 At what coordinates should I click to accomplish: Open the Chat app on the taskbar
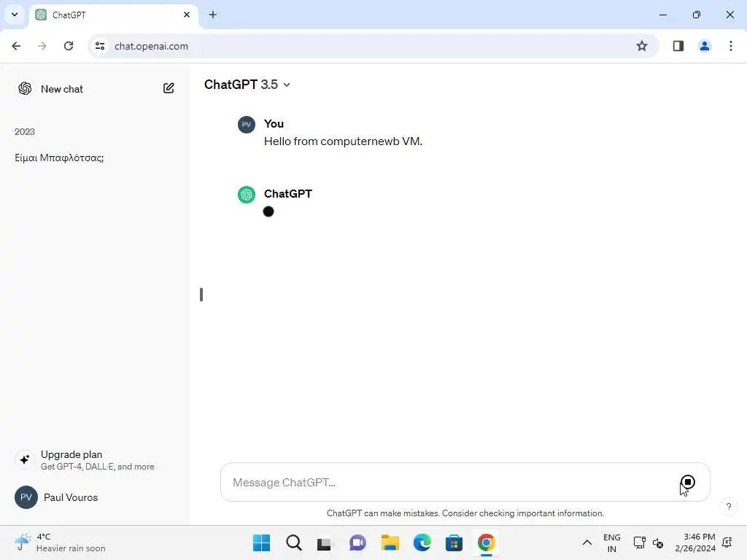pyautogui.click(x=357, y=542)
